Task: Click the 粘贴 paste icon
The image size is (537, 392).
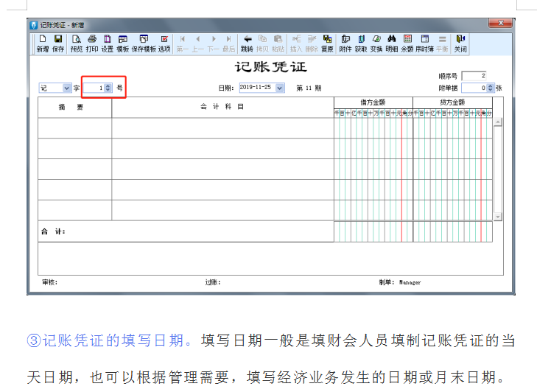Action: point(278,43)
